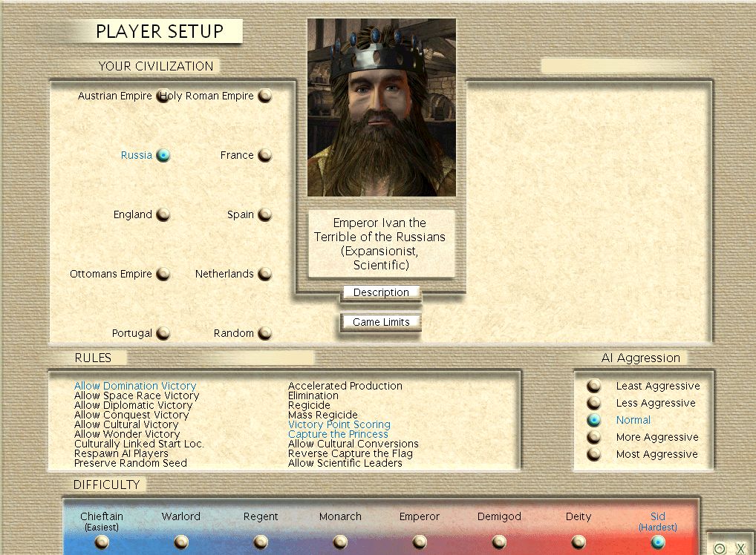This screenshot has width=756, height=555.
Task: Choose Holy Roman Empire as your civilization
Action: pos(264,96)
